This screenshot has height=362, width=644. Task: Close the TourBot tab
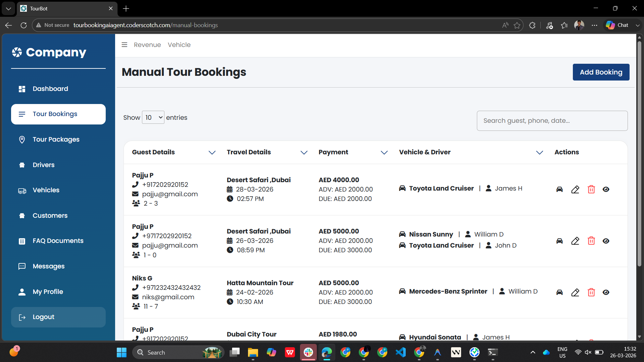coord(111,9)
